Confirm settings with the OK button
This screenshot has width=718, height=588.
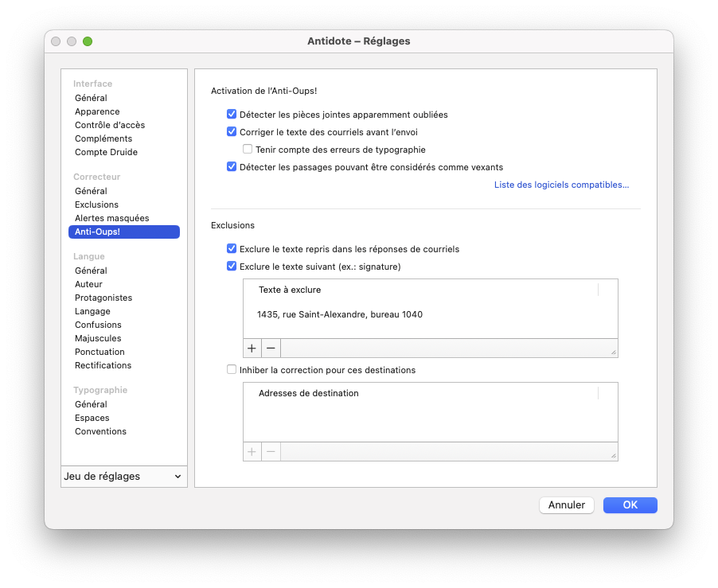coord(630,505)
